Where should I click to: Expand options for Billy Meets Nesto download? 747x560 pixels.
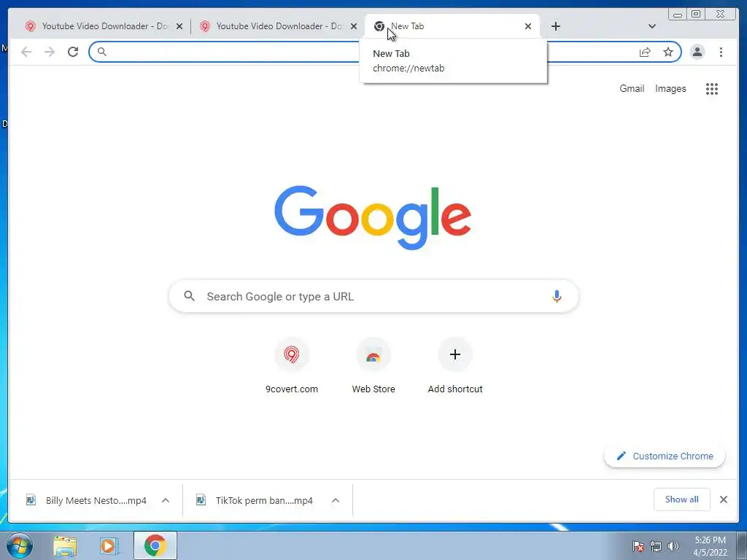[166, 500]
